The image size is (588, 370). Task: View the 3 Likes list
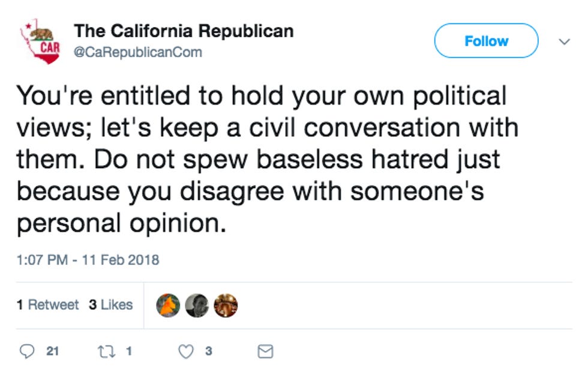click(x=110, y=305)
